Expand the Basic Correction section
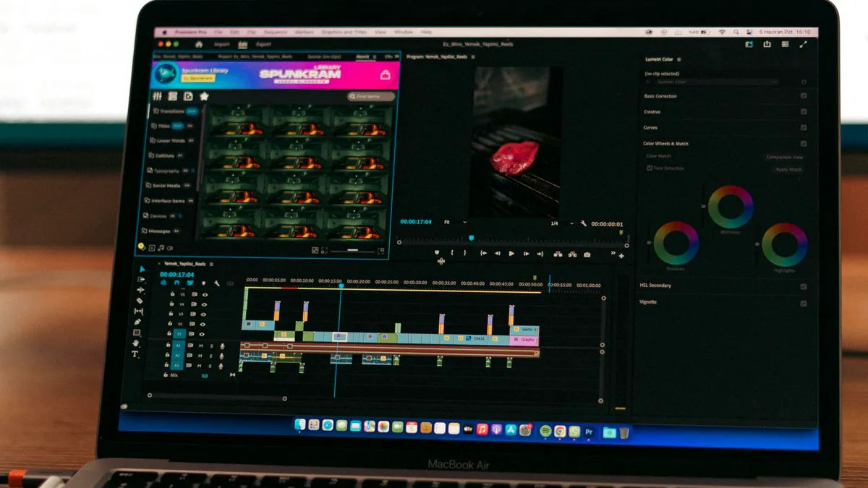This screenshot has width=868, height=488. pos(660,96)
